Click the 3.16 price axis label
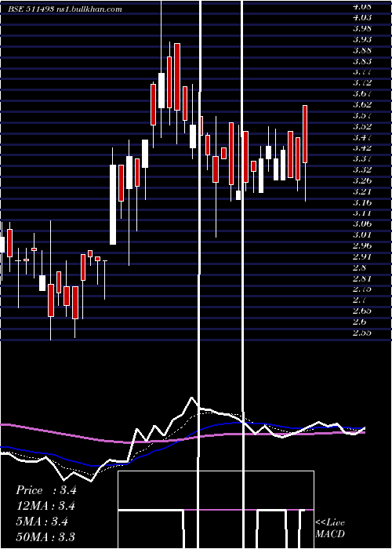 pyautogui.click(x=362, y=202)
